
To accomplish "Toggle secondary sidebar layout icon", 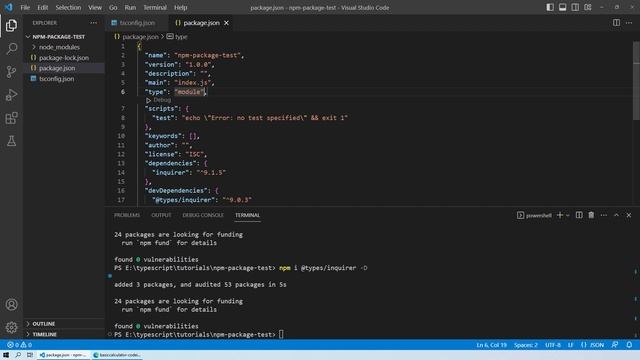I will click(x=575, y=7).
